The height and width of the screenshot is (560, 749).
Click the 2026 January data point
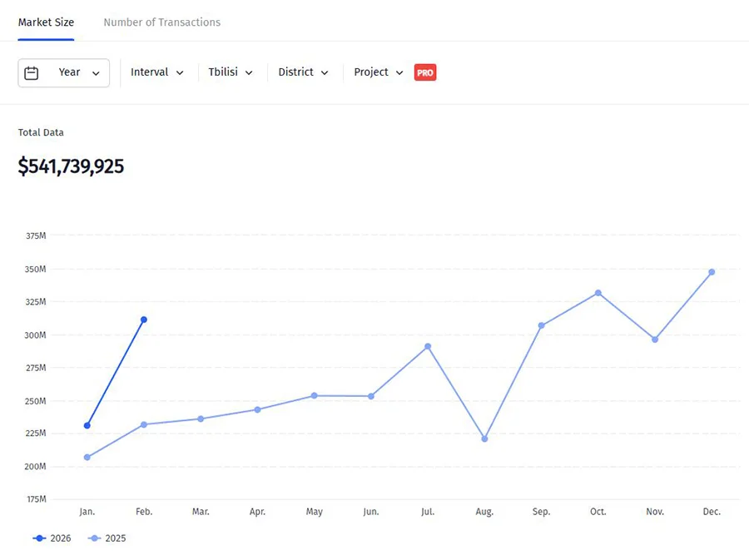[87, 425]
